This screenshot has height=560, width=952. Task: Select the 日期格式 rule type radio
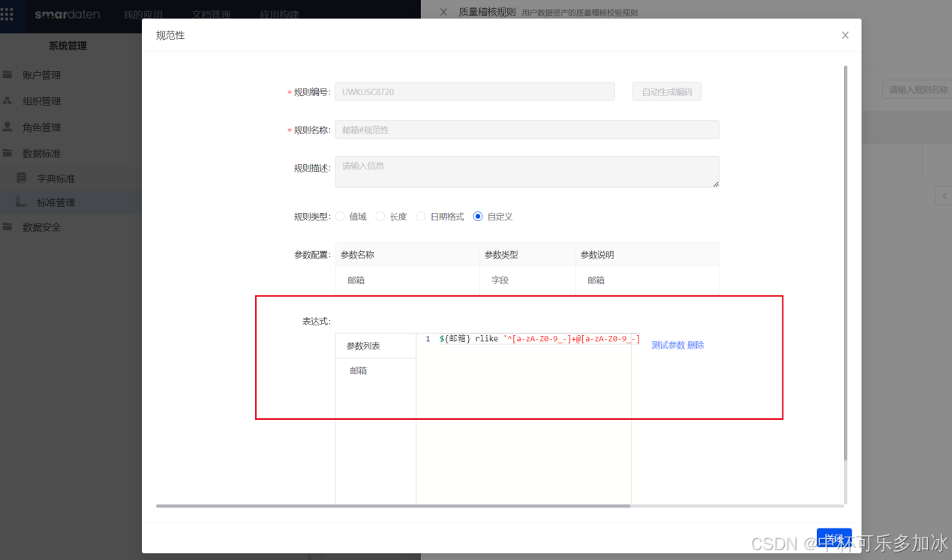pyautogui.click(x=421, y=217)
